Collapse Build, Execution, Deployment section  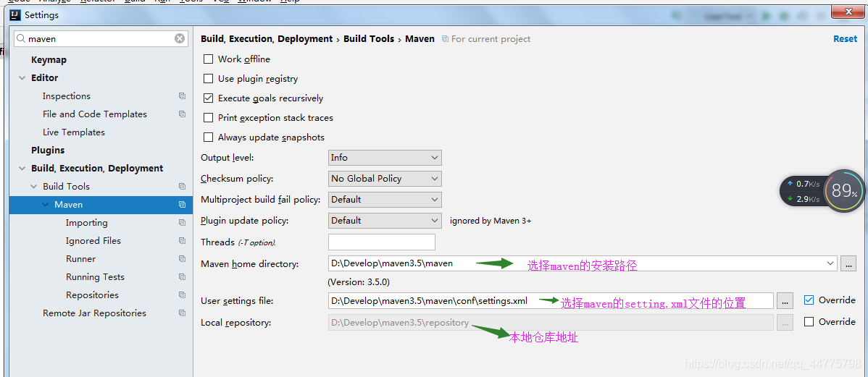pos(22,169)
